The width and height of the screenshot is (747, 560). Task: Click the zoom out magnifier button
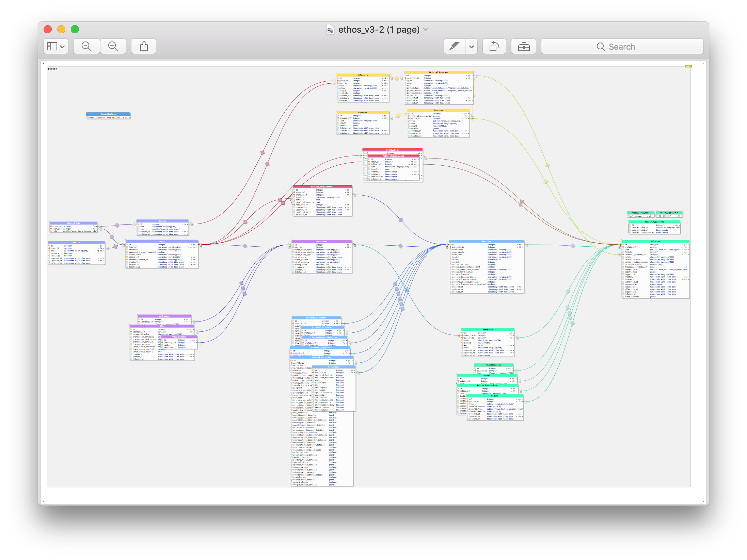86,46
